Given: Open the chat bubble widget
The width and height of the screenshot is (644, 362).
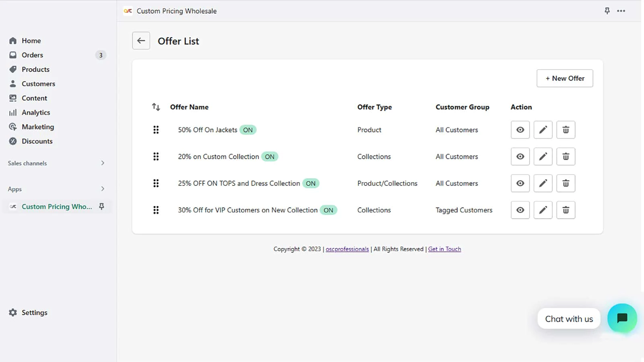Looking at the screenshot, I should [x=622, y=318].
